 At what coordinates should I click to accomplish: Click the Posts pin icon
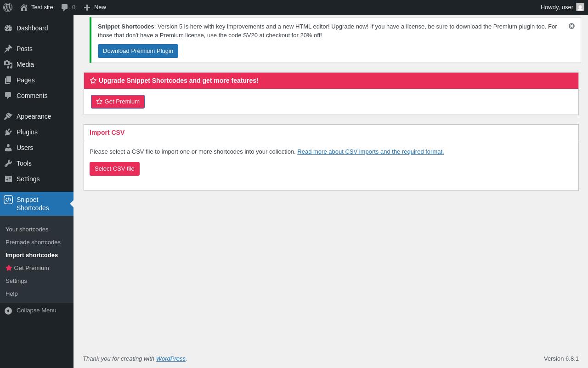tap(8, 49)
